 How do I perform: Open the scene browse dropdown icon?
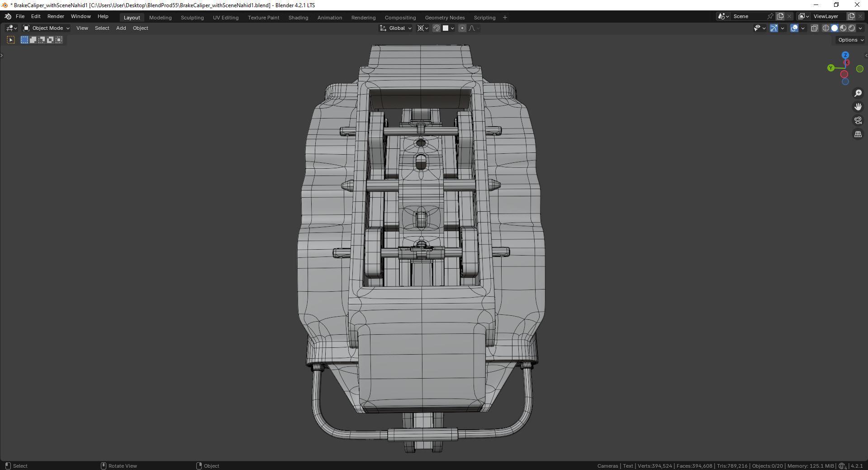tap(724, 16)
